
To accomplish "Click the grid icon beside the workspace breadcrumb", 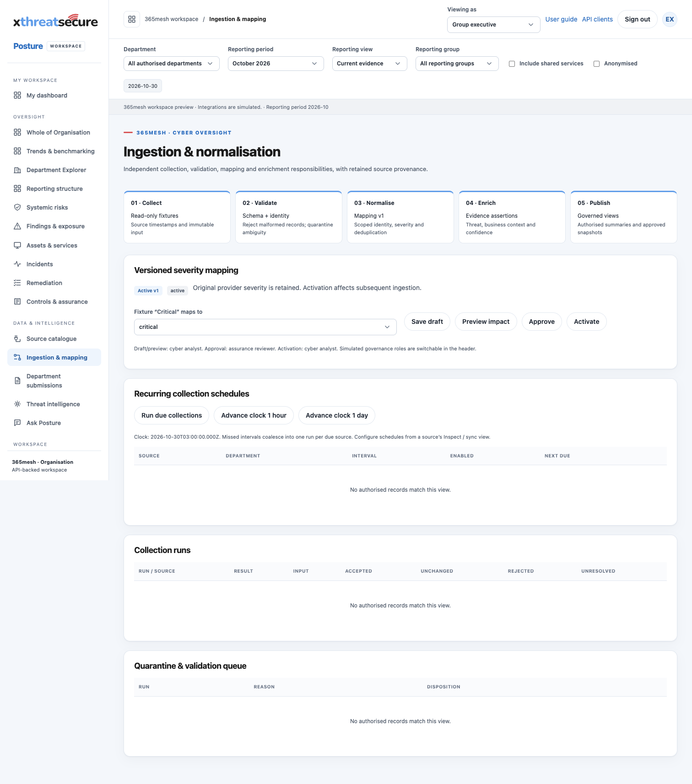I will click(x=132, y=19).
